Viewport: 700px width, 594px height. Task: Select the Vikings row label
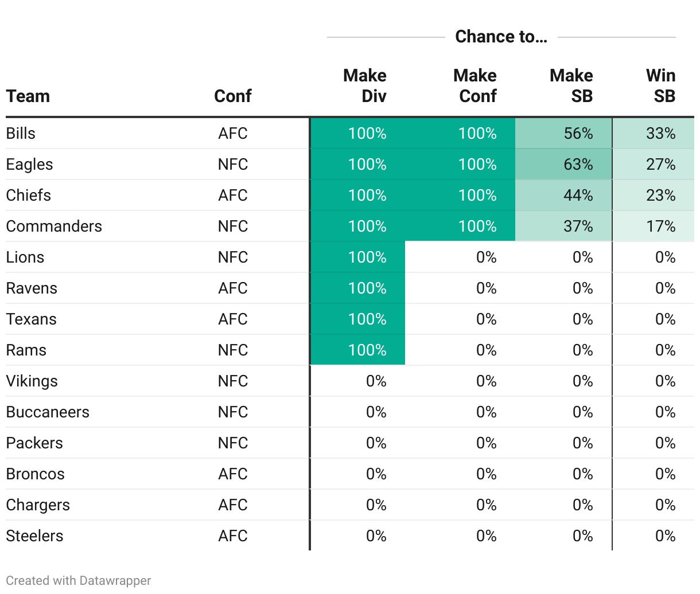point(32,381)
